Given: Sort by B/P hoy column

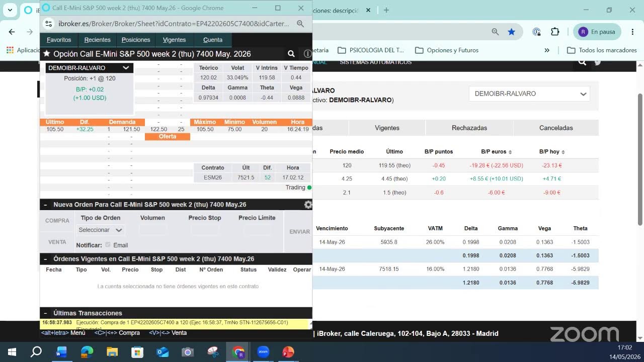Looking at the screenshot, I should pyautogui.click(x=552, y=152).
